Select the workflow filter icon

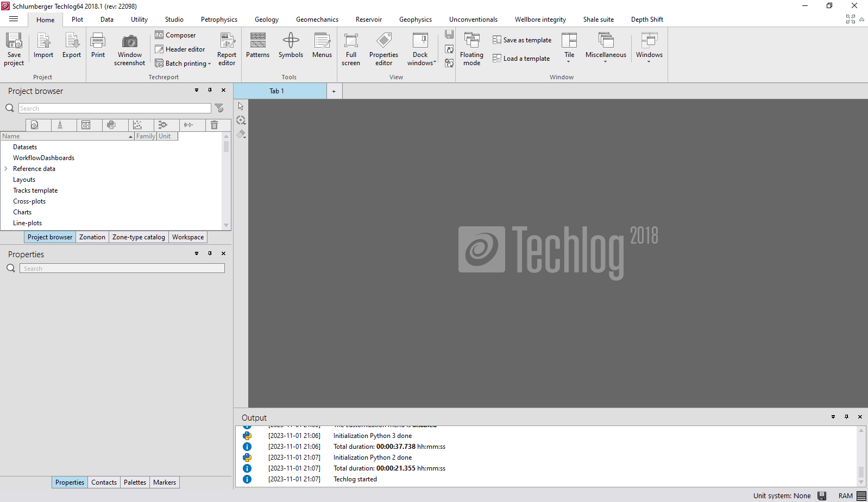tap(163, 125)
